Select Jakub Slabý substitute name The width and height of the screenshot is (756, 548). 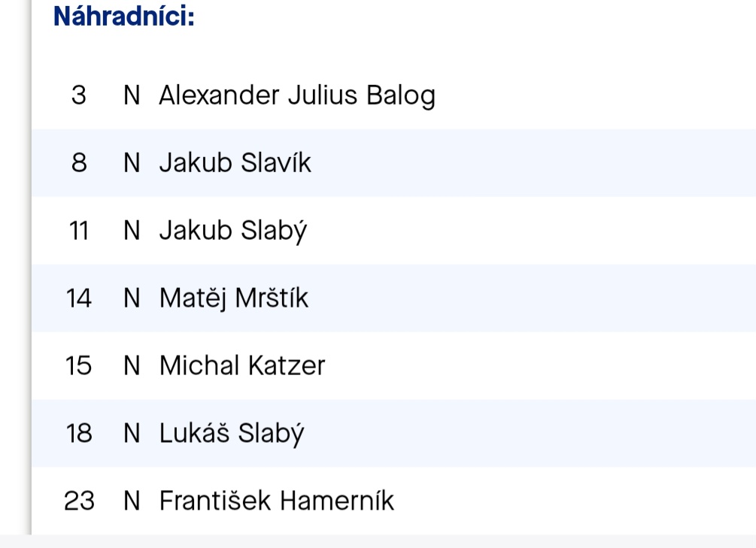pyautogui.click(x=233, y=231)
